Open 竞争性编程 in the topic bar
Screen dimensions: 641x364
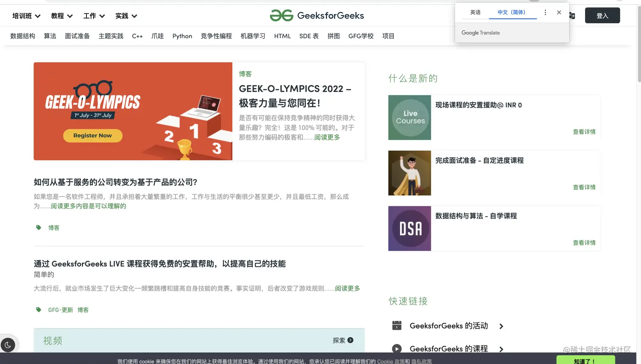point(216,36)
